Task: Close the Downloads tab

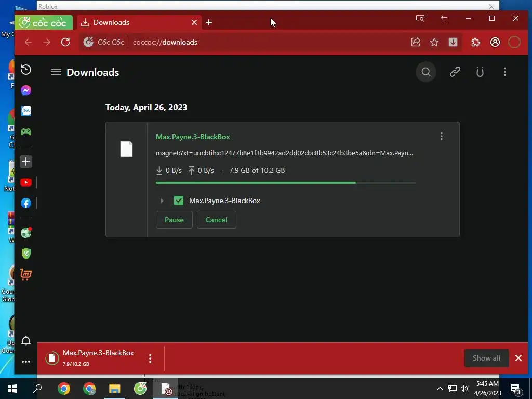Action: (194, 22)
